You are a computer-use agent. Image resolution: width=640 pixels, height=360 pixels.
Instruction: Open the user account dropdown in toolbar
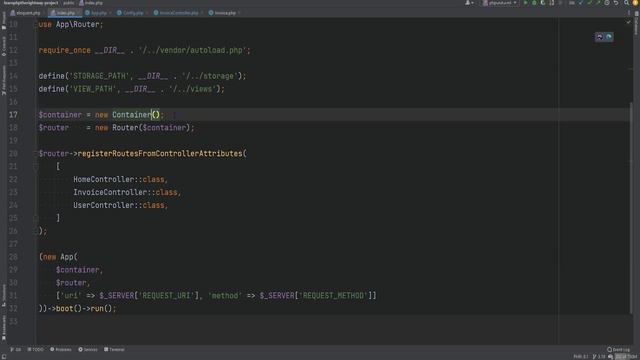tap(469, 3)
